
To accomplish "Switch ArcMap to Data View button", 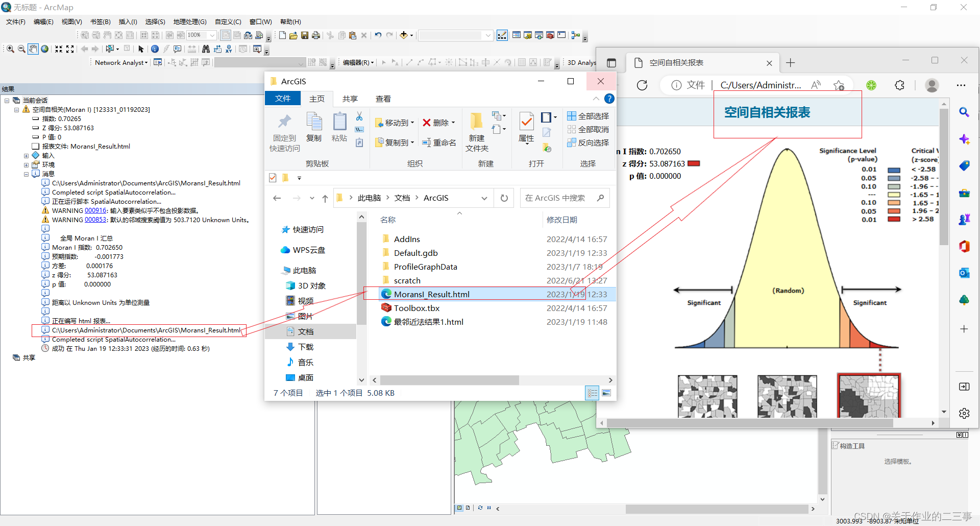I will click(459, 508).
